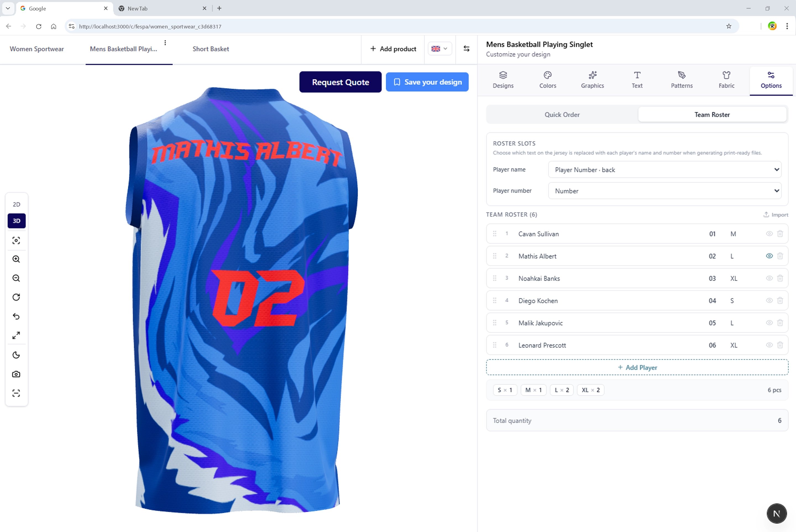Screen dimensions: 796x532
Task: Delete Leonard Prescott from roster
Action: (x=780, y=345)
